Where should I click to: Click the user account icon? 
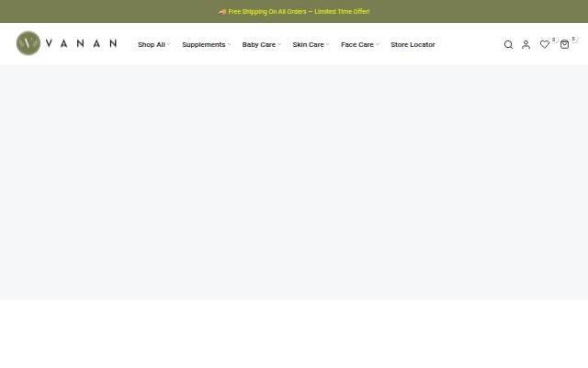pyautogui.click(x=526, y=45)
